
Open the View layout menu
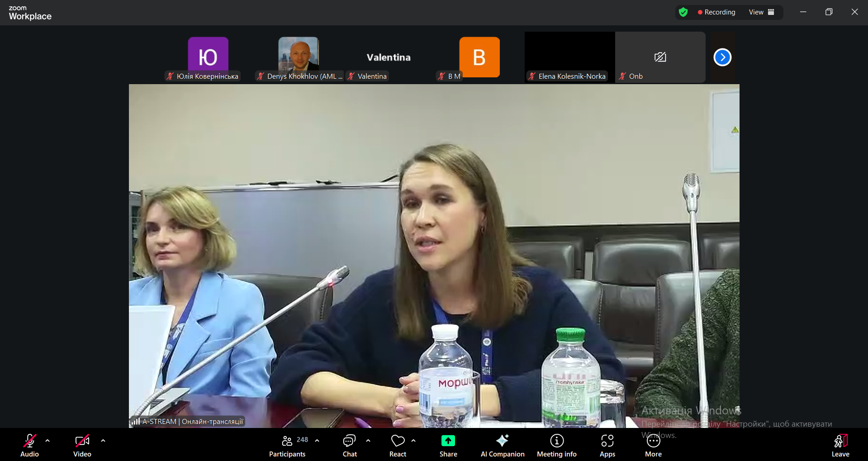(x=761, y=12)
